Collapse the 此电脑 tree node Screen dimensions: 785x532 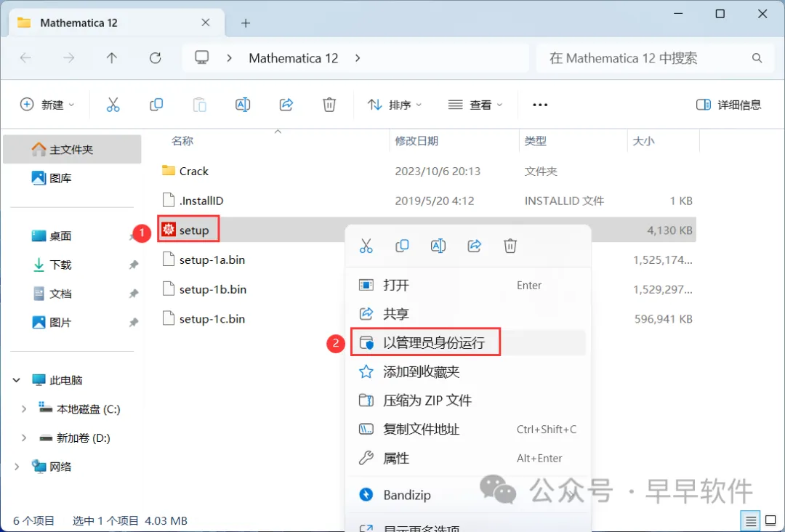point(17,380)
